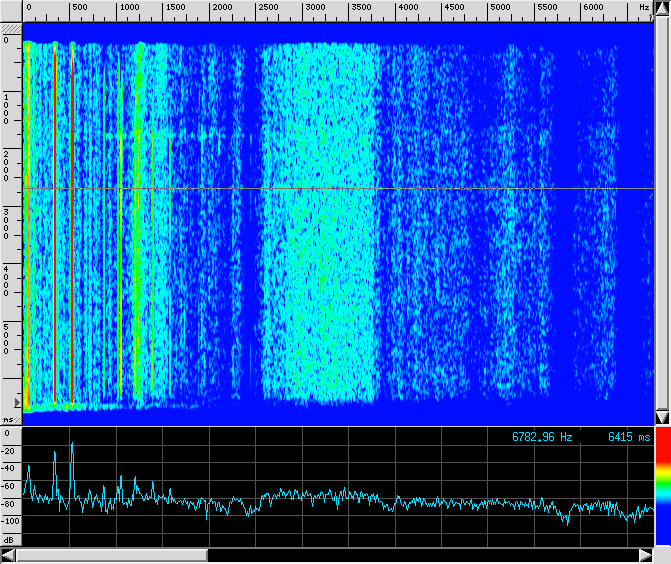671x564 pixels.
Task: Click the ms unit label on the time ruler
Action: pyautogui.click(x=8, y=419)
